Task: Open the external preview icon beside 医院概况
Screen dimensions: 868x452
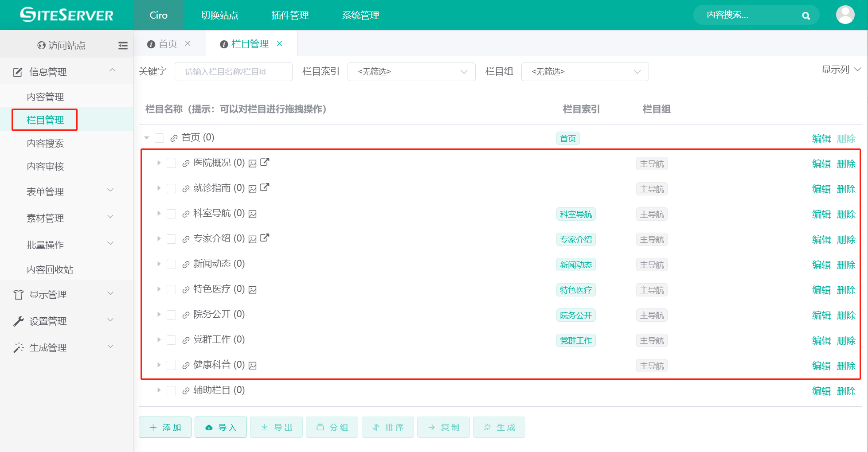Action: tap(264, 162)
